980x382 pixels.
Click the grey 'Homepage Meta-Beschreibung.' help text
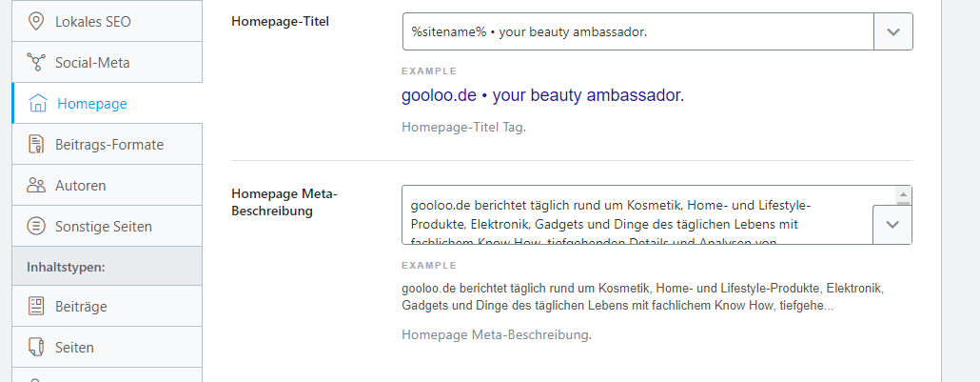496,335
